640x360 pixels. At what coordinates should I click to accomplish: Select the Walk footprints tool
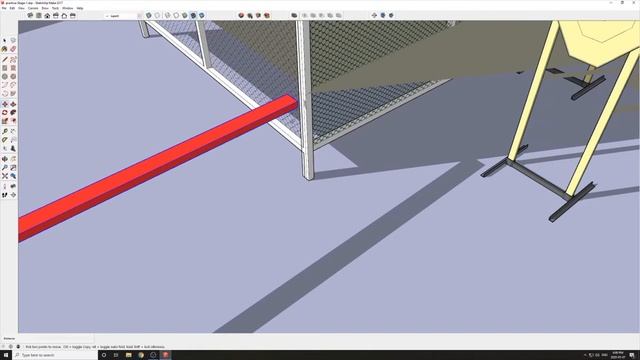click(4, 195)
